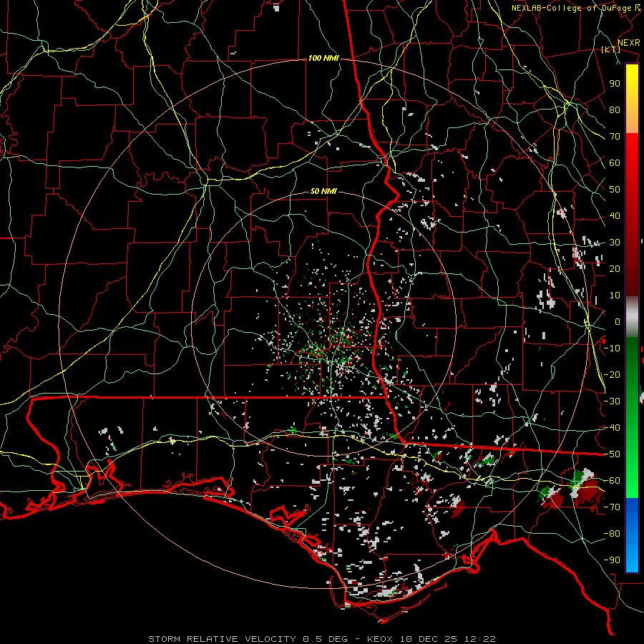Click the -10 value on the velocity scale

pyautogui.click(x=612, y=348)
